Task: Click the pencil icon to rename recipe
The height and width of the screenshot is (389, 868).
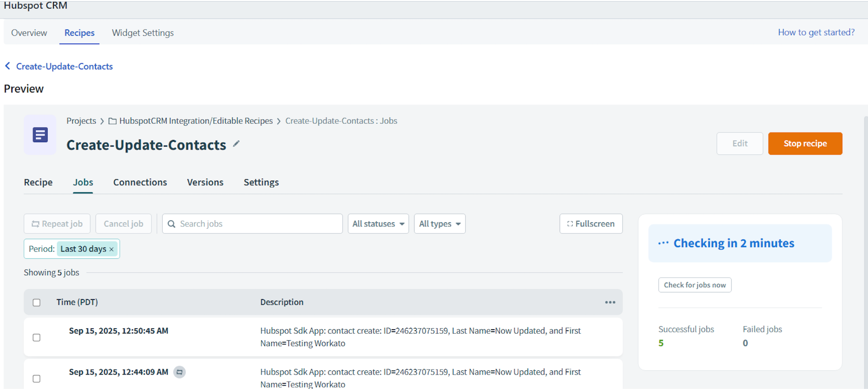Action: pos(236,144)
